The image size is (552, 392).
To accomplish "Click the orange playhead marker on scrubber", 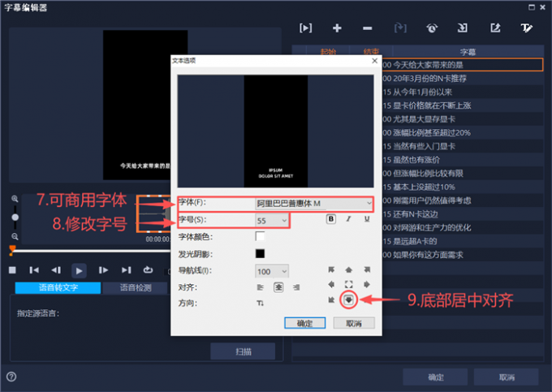I will (x=12, y=250).
